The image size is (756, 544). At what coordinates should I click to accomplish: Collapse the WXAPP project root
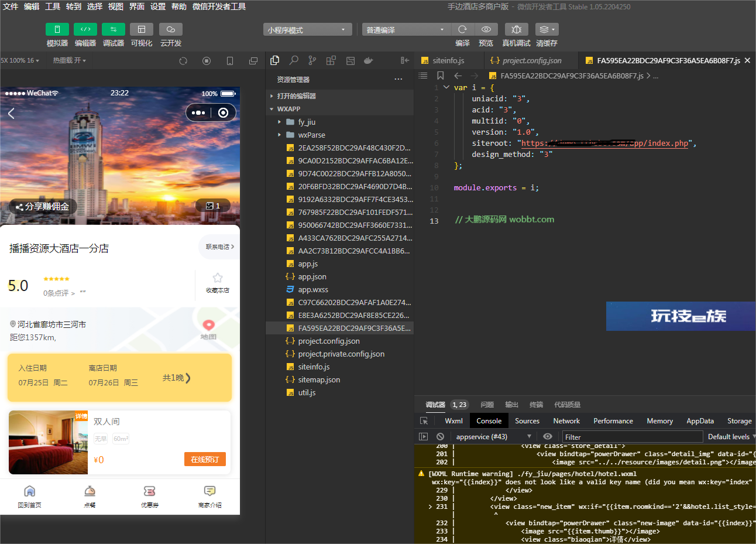[340, 109]
